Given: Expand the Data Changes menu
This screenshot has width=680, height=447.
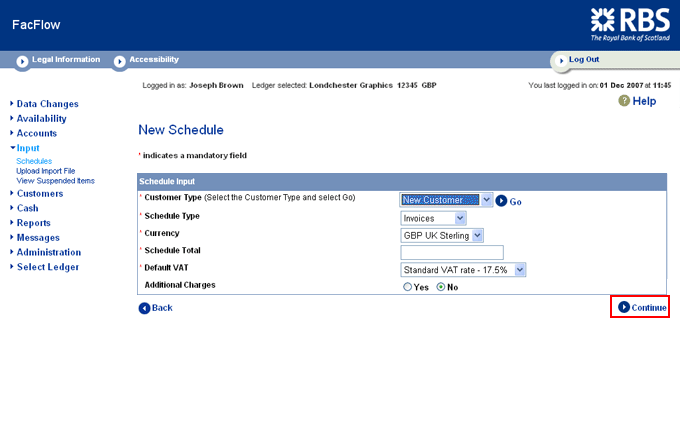Looking at the screenshot, I should (x=47, y=104).
